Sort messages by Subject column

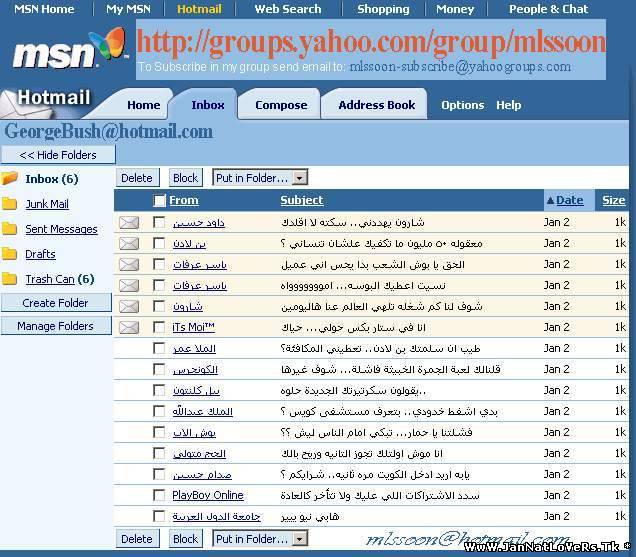click(302, 200)
